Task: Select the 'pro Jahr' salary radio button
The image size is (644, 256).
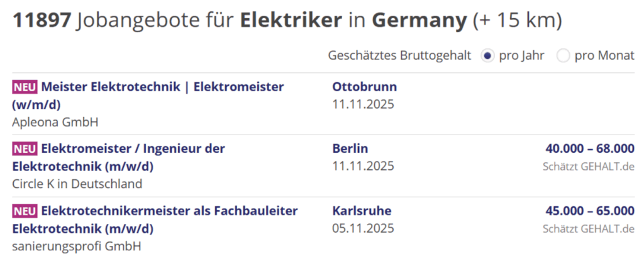Action: pyautogui.click(x=487, y=56)
